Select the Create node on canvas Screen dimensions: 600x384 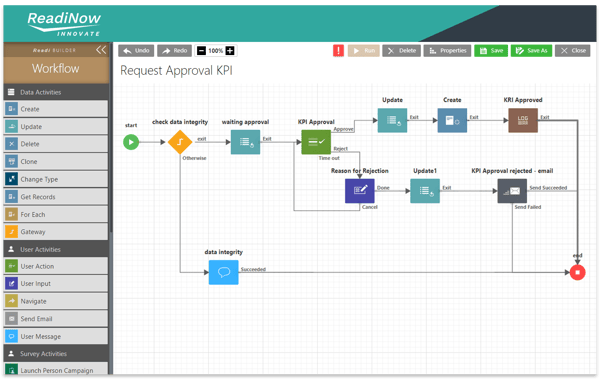(452, 120)
